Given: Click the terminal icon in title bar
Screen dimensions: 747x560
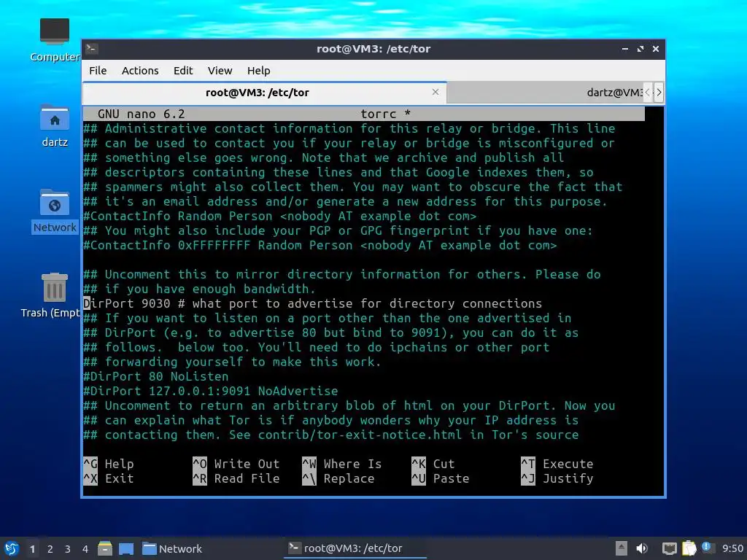Looking at the screenshot, I should click(x=92, y=48).
